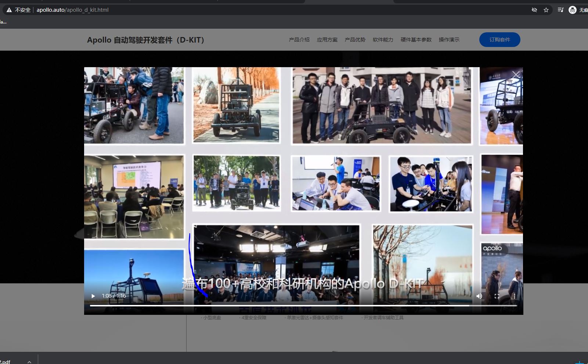Open the 应用方案 nav item
588x364 pixels.
tap(327, 40)
